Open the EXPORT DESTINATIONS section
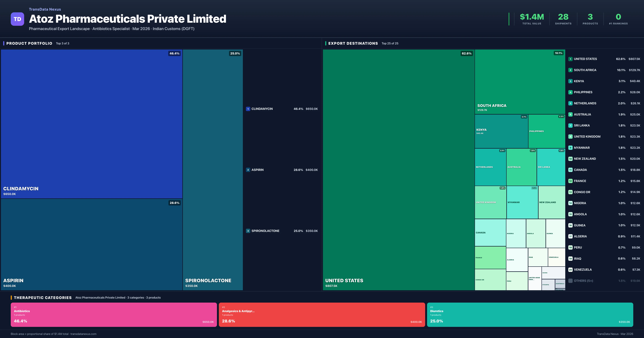The width and height of the screenshot is (644, 338). coord(353,43)
